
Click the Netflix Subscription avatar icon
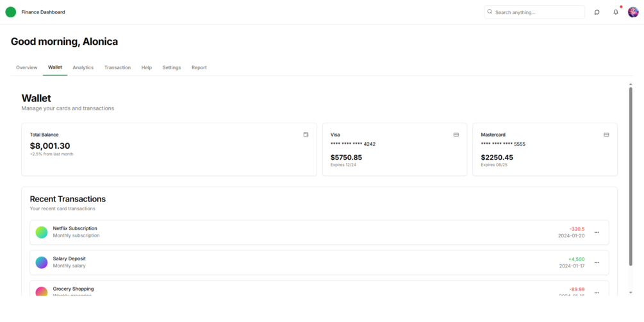[42, 232]
